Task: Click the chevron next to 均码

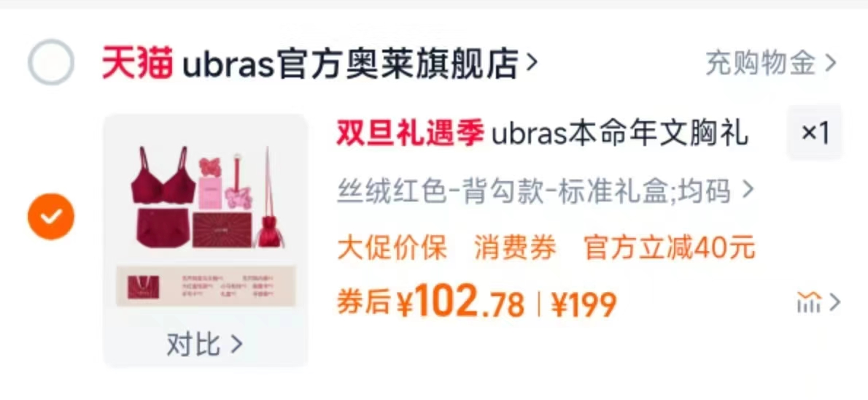Action: 748,191
